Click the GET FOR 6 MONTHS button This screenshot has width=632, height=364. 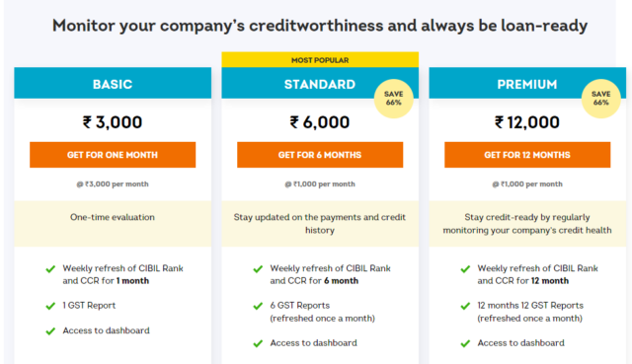[x=320, y=155]
